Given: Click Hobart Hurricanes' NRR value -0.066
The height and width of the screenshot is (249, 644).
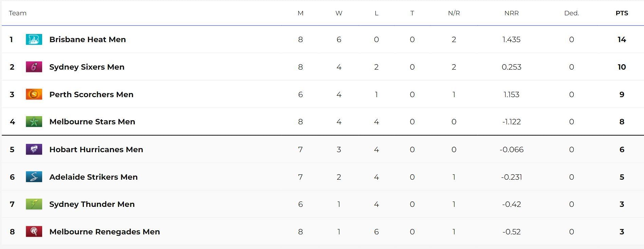Looking at the screenshot, I should pos(512,149).
